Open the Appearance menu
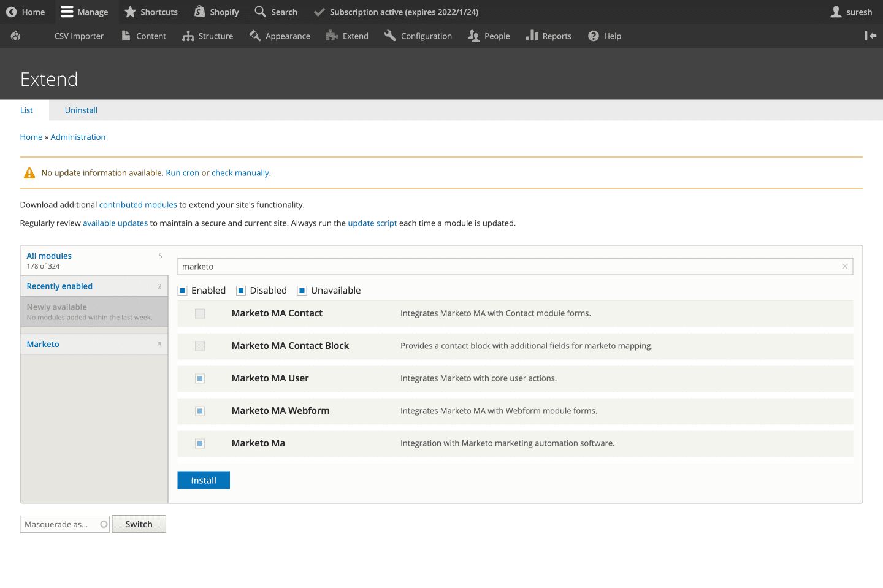The width and height of the screenshot is (883, 588). coord(280,36)
